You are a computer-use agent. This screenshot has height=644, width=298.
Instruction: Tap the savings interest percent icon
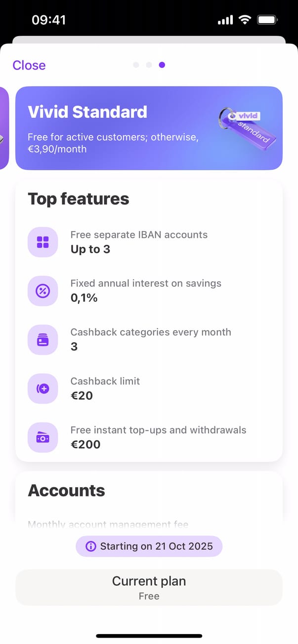click(x=43, y=291)
